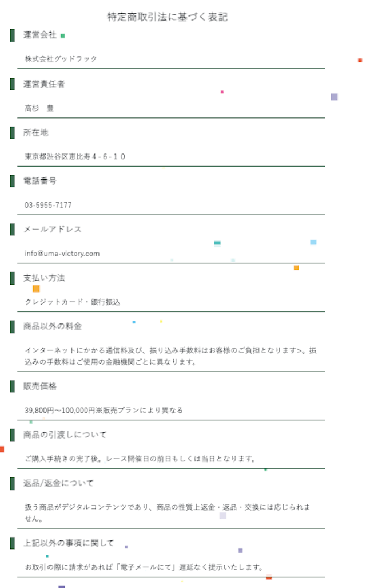The image size is (366, 588).
Task: Click the green marker beside 返品/返金について
Action: click(x=13, y=483)
